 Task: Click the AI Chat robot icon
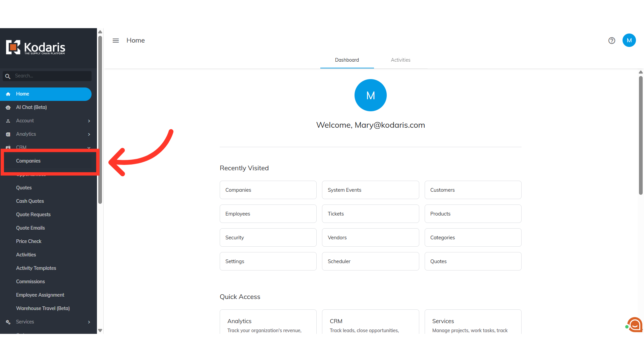pyautogui.click(x=8, y=108)
